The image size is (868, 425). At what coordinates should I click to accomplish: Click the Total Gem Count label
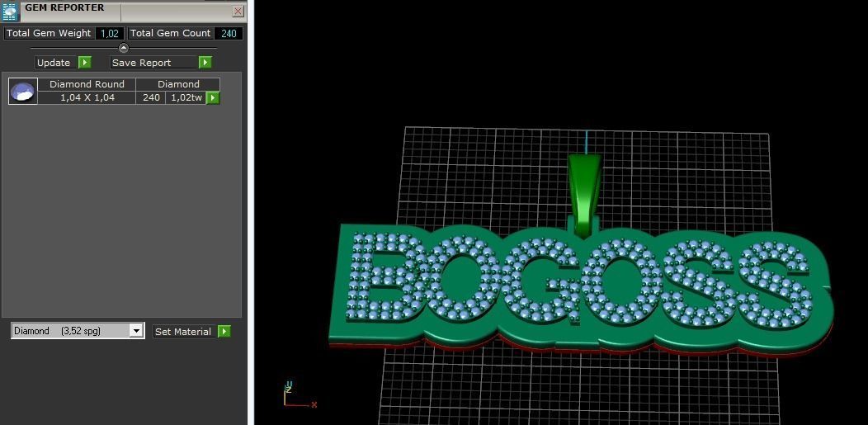click(171, 33)
